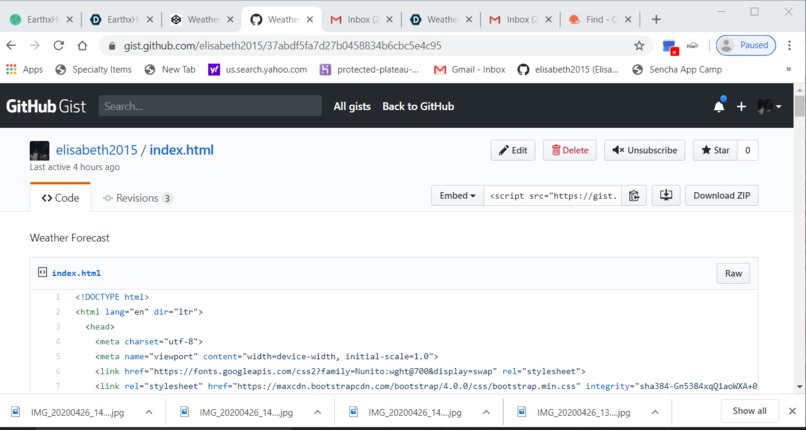Reload the page with the refresh icon
The width and height of the screenshot is (806, 430).
(59, 46)
